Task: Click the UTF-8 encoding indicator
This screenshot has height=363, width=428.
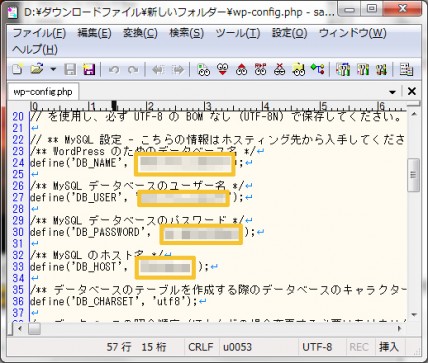Action: point(317,347)
